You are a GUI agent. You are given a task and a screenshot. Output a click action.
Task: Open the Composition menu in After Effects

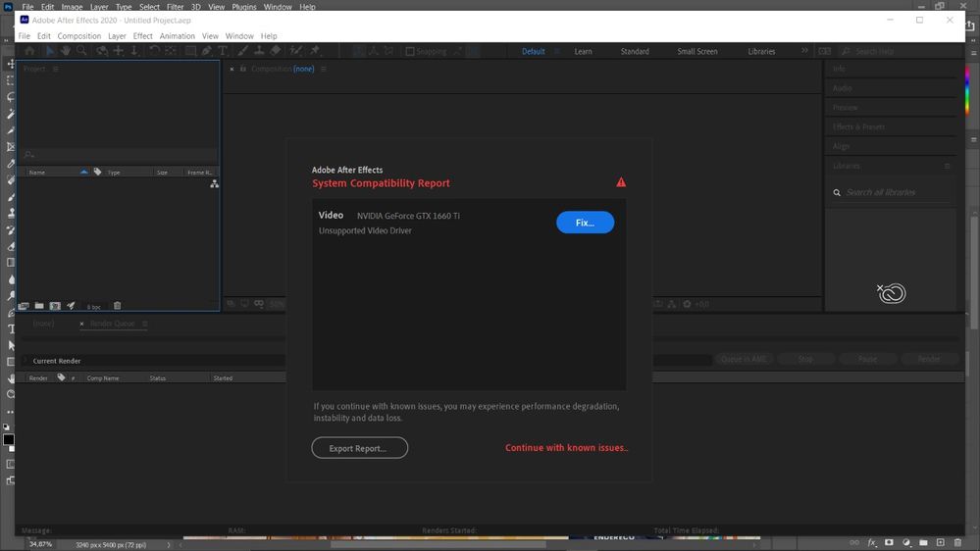point(78,36)
